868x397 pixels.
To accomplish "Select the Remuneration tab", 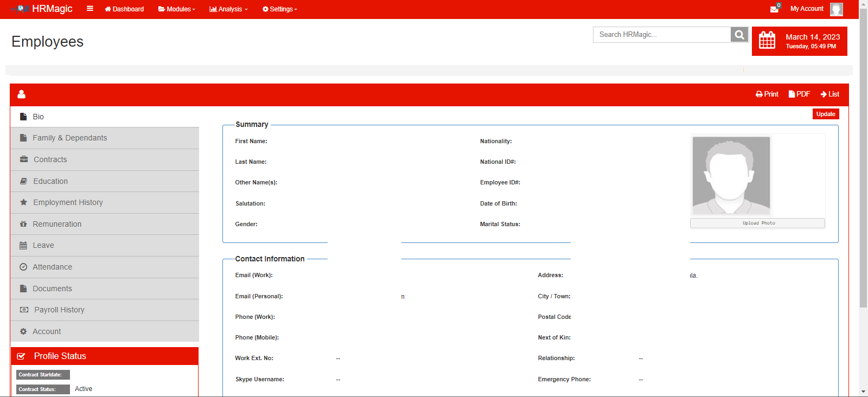I will pyautogui.click(x=57, y=224).
